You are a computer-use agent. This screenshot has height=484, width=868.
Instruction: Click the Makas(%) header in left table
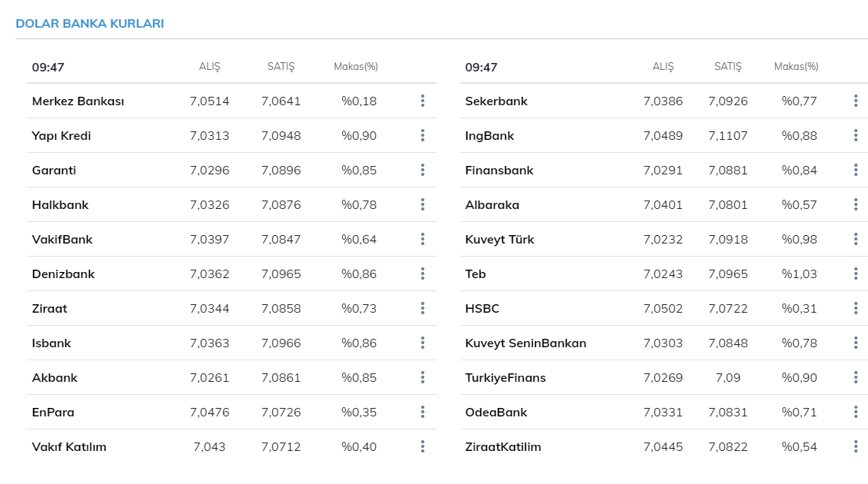(x=356, y=67)
